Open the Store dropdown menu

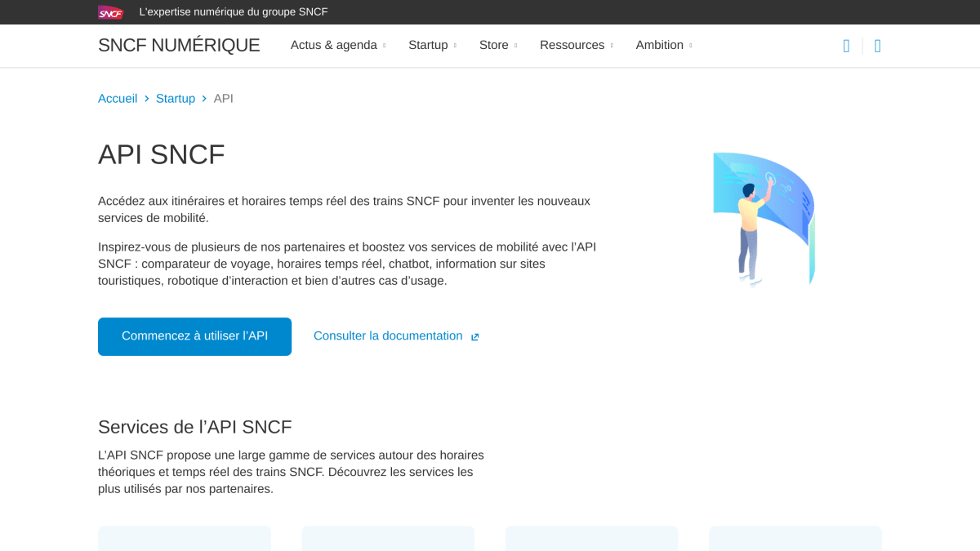498,46
